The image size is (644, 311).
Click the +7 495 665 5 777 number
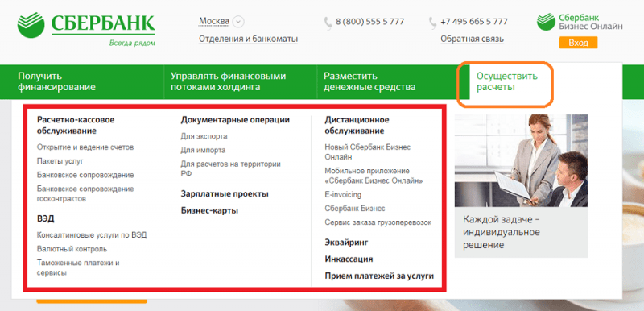[474, 22]
